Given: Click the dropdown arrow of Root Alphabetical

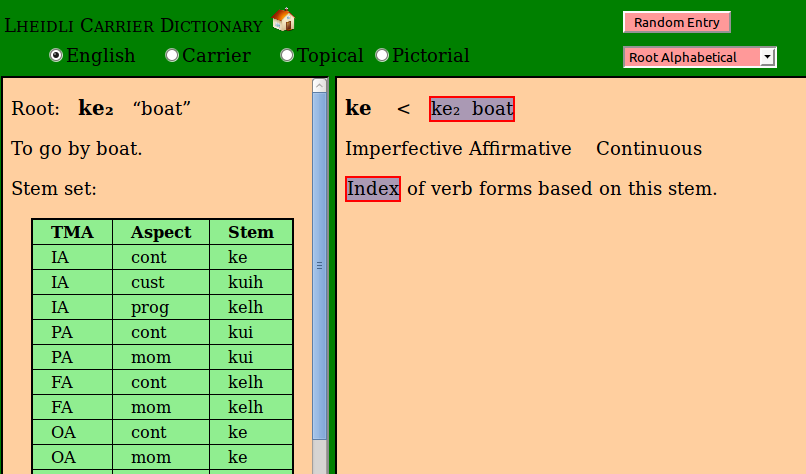Looking at the screenshot, I should tap(767, 57).
